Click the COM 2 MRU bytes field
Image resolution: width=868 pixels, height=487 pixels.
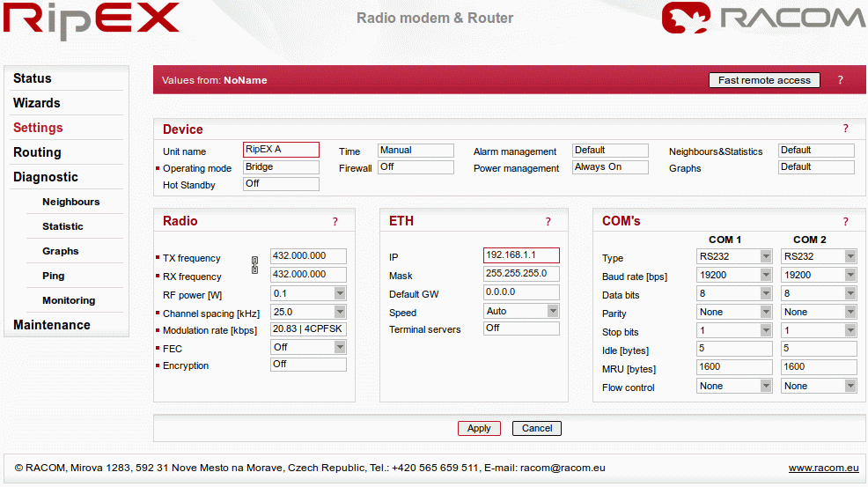pyautogui.click(x=819, y=366)
